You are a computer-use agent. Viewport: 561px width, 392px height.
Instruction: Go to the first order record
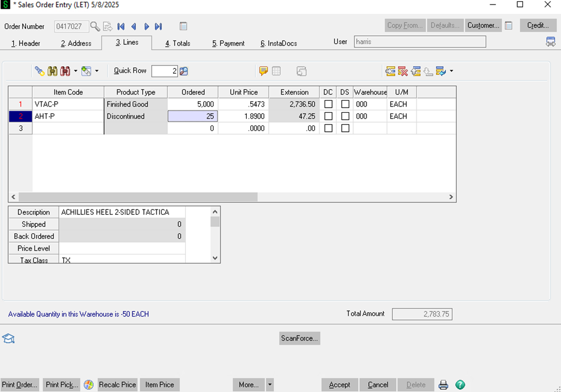pos(121,26)
